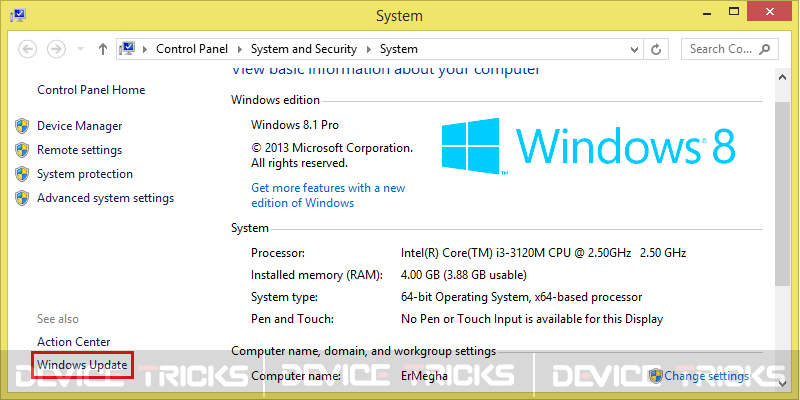
Task: Select System in the address breadcrumb
Action: click(x=398, y=49)
